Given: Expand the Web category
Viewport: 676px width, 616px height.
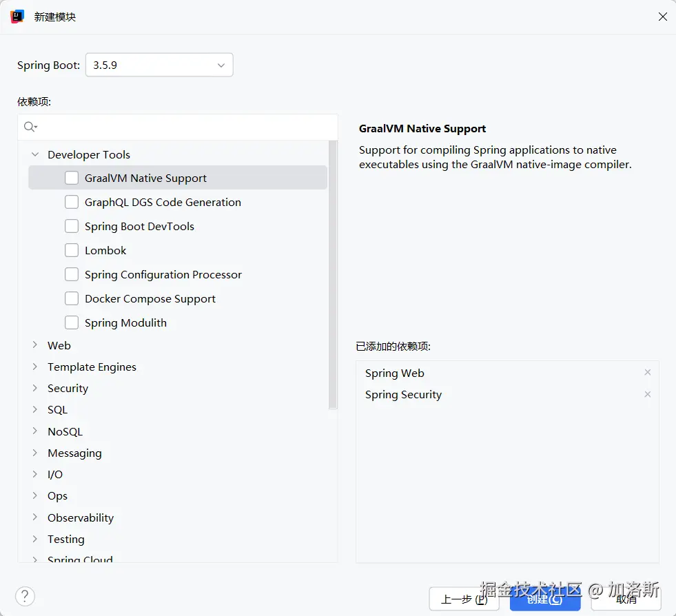Looking at the screenshot, I should (35, 345).
